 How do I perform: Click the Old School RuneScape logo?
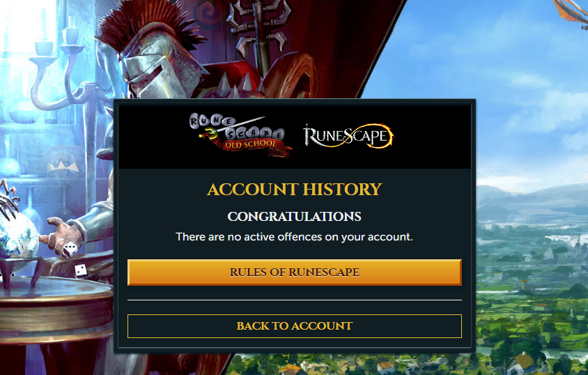240,135
